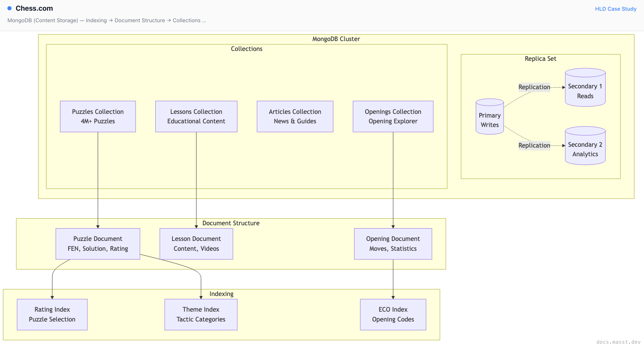This screenshot has height=347, width=644.
Task: Click the blue dot beside Chess.com
Action: pyautogui.click(x=9, y=8)
